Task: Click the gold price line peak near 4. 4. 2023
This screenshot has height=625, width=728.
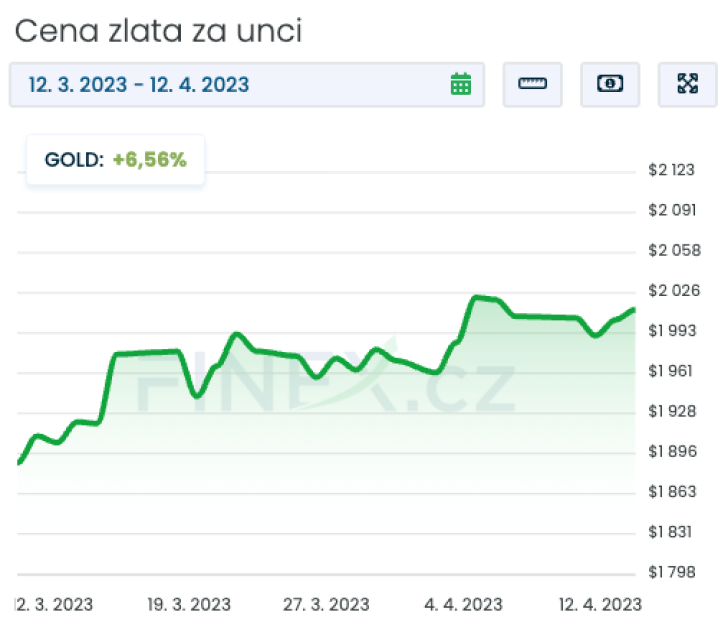Action: (x=475, y=297)
